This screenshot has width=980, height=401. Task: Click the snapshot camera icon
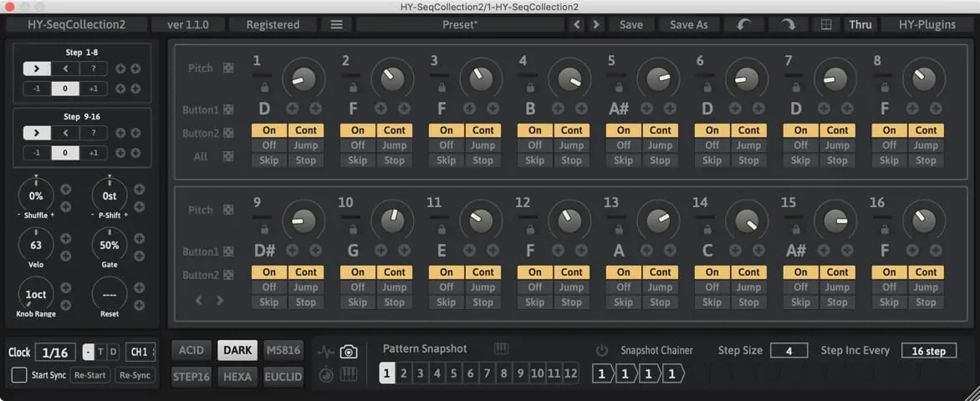(x=349, y=352)
